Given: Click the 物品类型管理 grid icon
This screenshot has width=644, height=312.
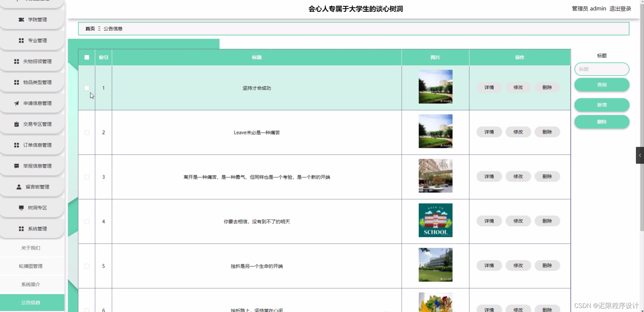Looking at the screenshot, I should pyautogui.click(x=17, y=82).
